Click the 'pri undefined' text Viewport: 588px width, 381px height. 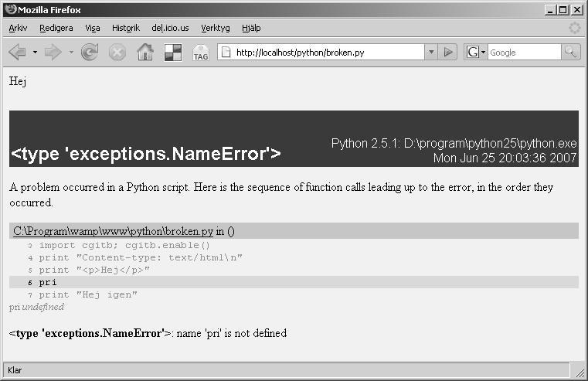point(36,307)
